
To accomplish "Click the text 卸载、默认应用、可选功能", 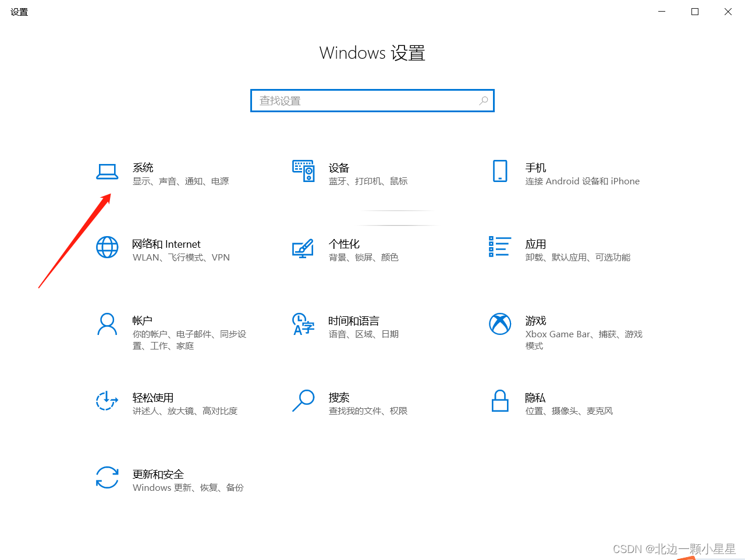I will (x=578, y=258).
